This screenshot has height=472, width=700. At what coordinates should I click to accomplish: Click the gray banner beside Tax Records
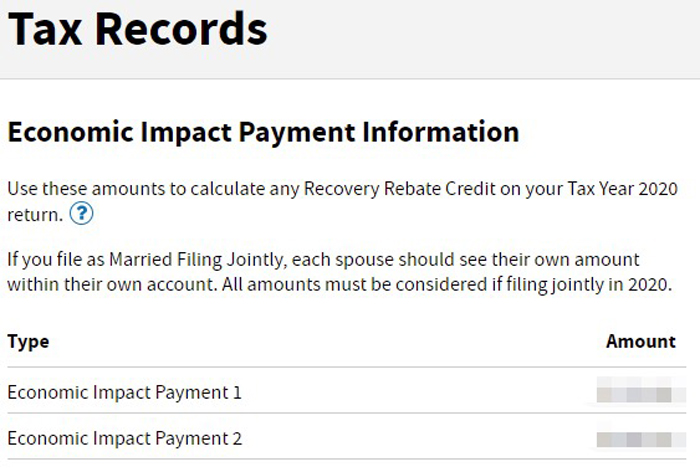pos(482,39)
